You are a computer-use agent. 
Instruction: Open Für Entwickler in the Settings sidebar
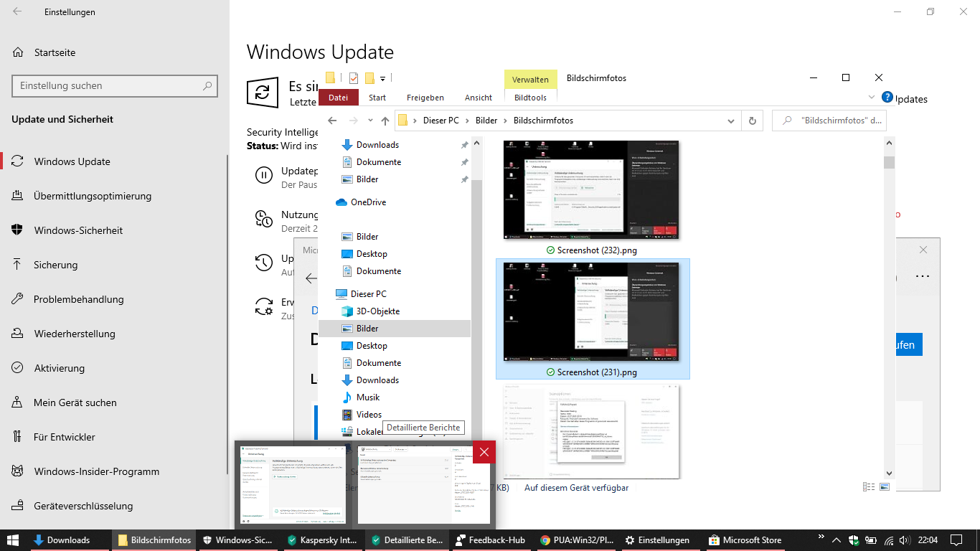click(64, 437)
